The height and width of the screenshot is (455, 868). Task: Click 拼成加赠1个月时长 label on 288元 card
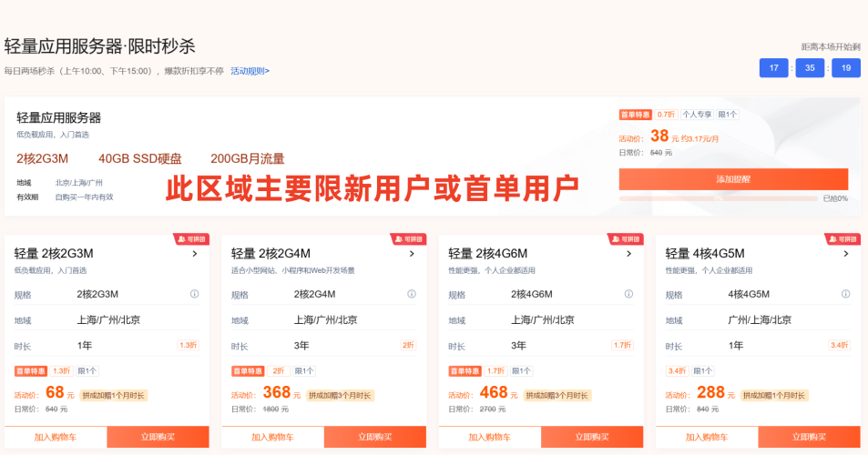pos(774,395)
